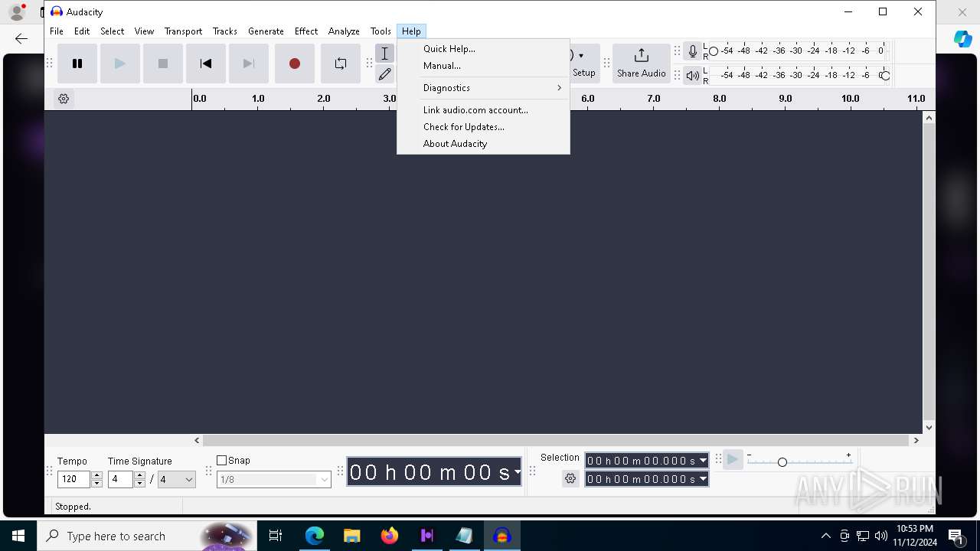The height and width of the screenshot is (551, 980).
Task: Open the main time display format dropdown
Action: click(x=518, y=472)
